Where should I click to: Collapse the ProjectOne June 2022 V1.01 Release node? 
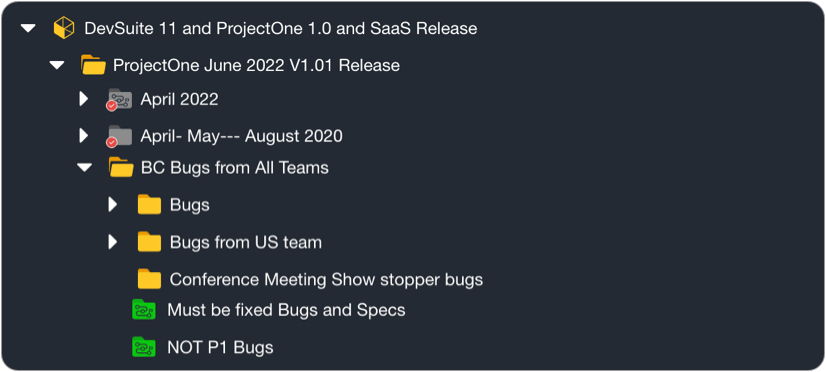56,65
